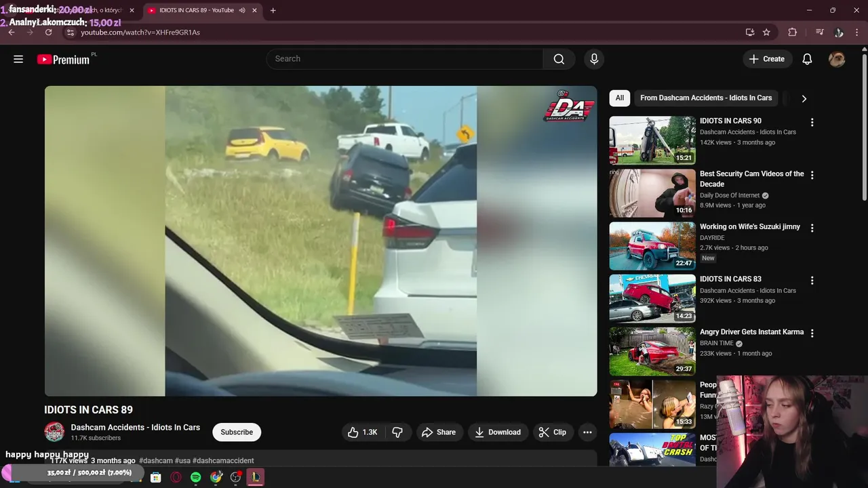Switch to the IDIOTS IN CARS 89 browser tab
This screenshot has height=488, width=868.
(x=196, y=10)
